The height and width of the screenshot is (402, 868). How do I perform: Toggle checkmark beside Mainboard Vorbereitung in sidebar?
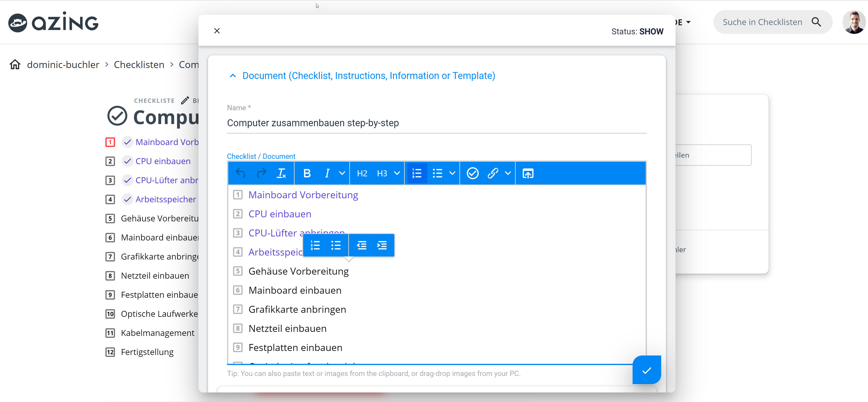(127, 142)
